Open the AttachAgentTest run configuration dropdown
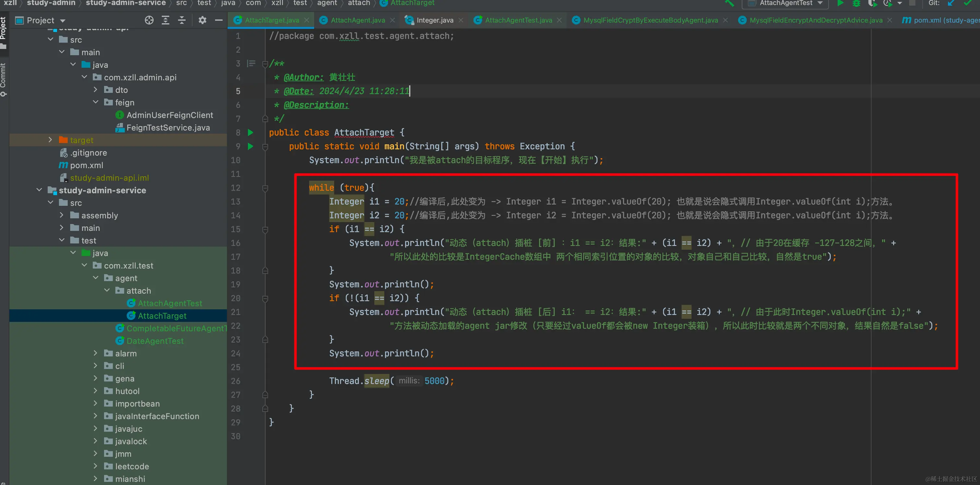 pyautogui.click(x=820, y=3)
